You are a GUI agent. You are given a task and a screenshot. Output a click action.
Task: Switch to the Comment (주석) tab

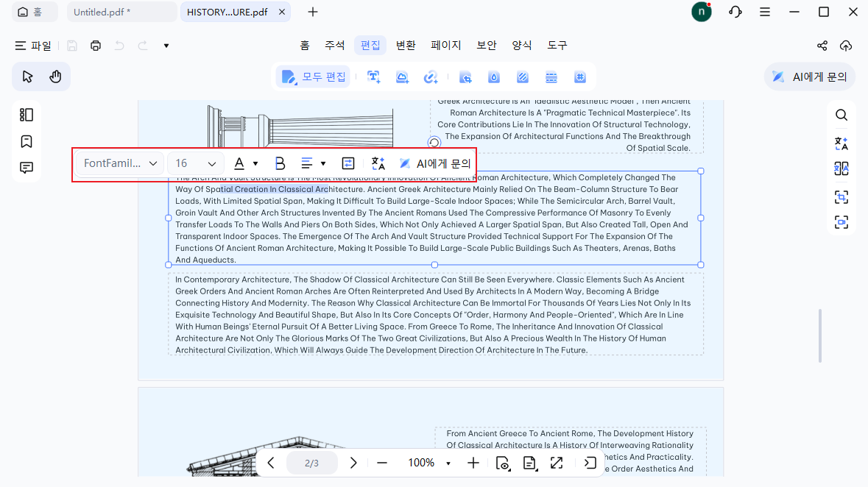[334, 46]
